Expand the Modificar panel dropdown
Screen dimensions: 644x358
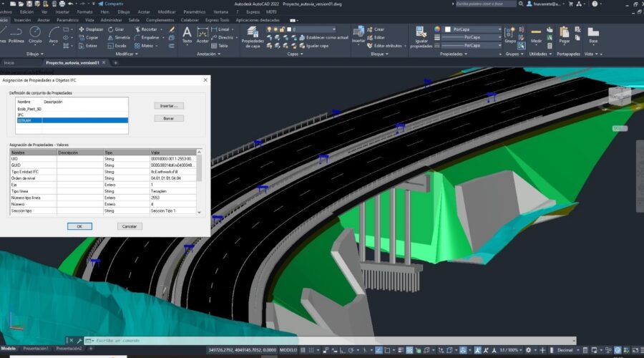pos(127,54)
